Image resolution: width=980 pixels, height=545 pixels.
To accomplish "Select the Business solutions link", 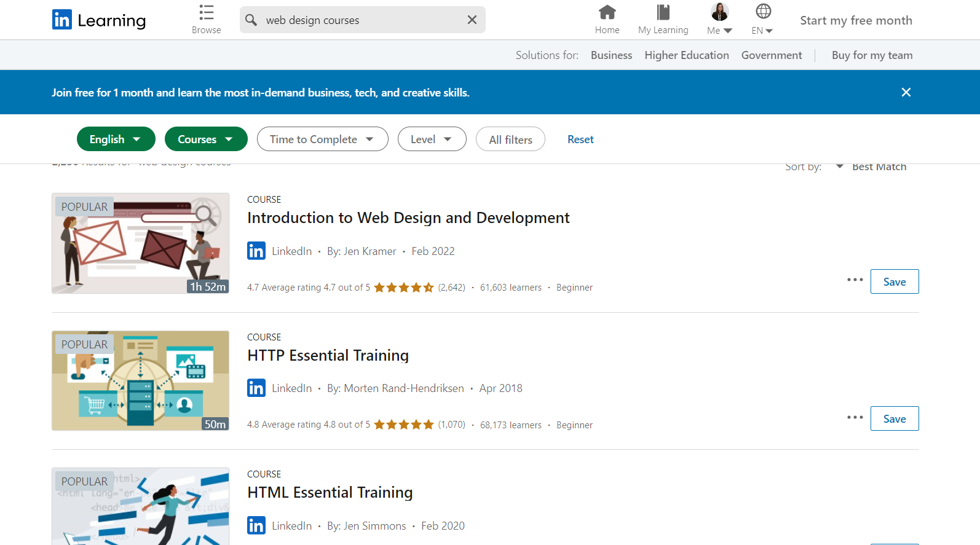I will pyautogui.click(x=611, y=55).
